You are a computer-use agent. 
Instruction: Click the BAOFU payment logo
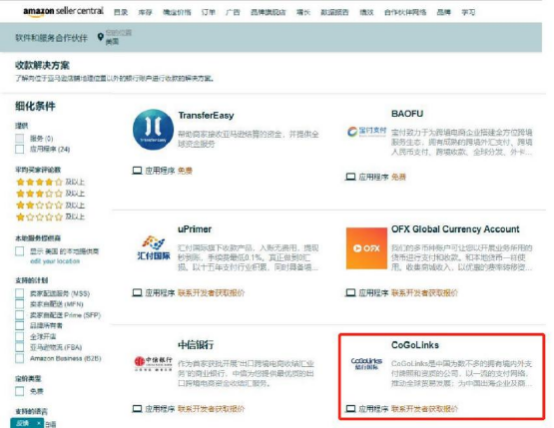click(x=367, y=131)
